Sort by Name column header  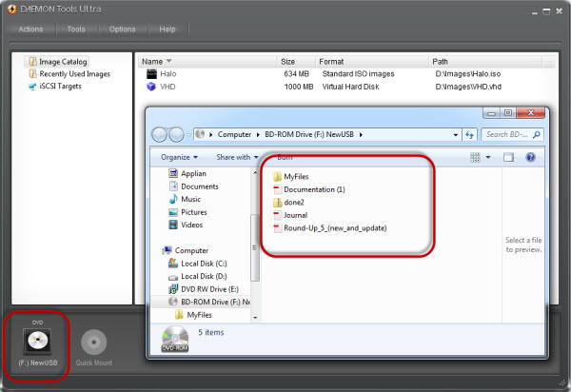[207, 62]
